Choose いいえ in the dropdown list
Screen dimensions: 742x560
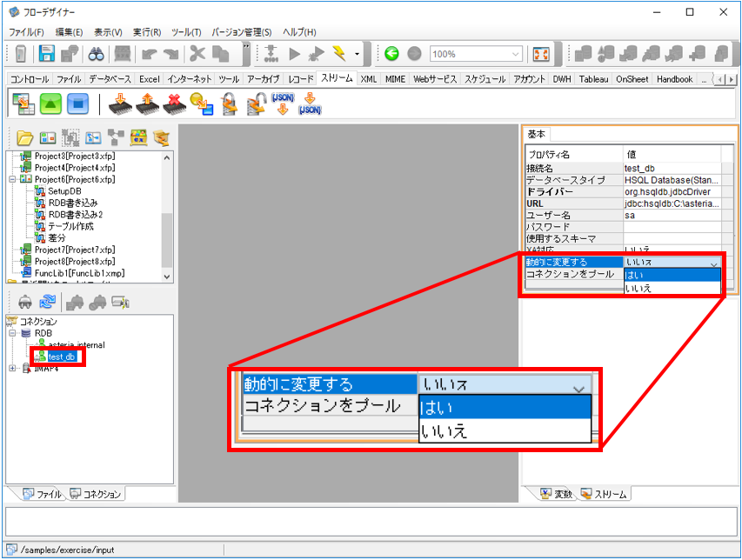[672, 288]
